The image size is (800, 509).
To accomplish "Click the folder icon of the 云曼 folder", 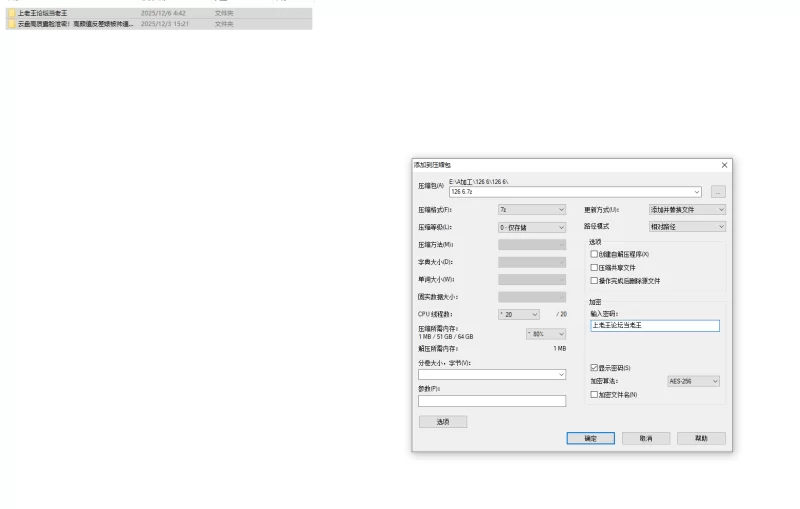I will 12,23.
